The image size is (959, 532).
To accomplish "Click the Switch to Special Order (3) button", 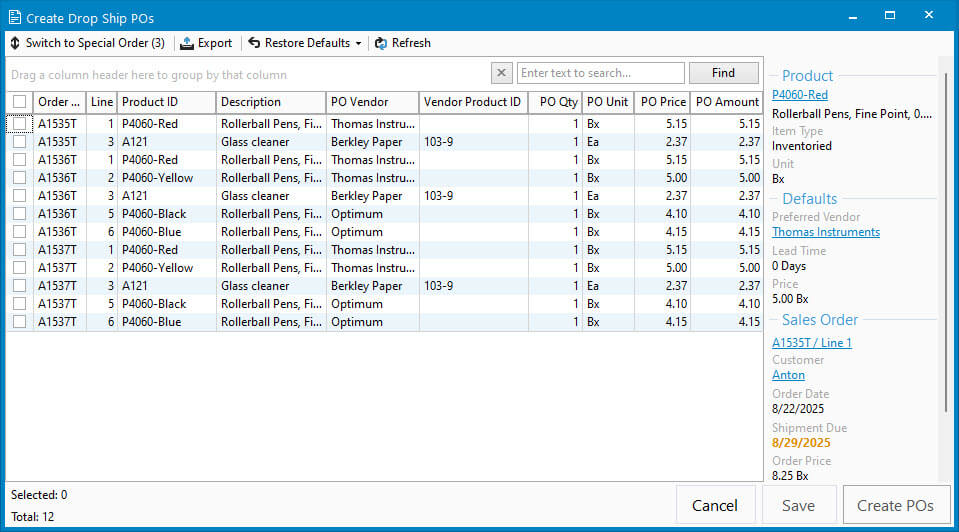I will pos(88,43).
